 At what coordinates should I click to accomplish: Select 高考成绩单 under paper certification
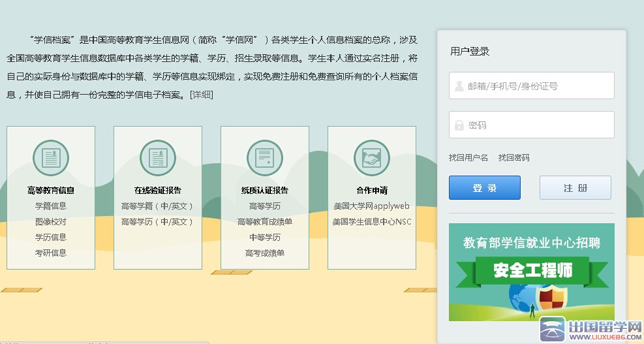pyautogui.click(x=264, y=253)
